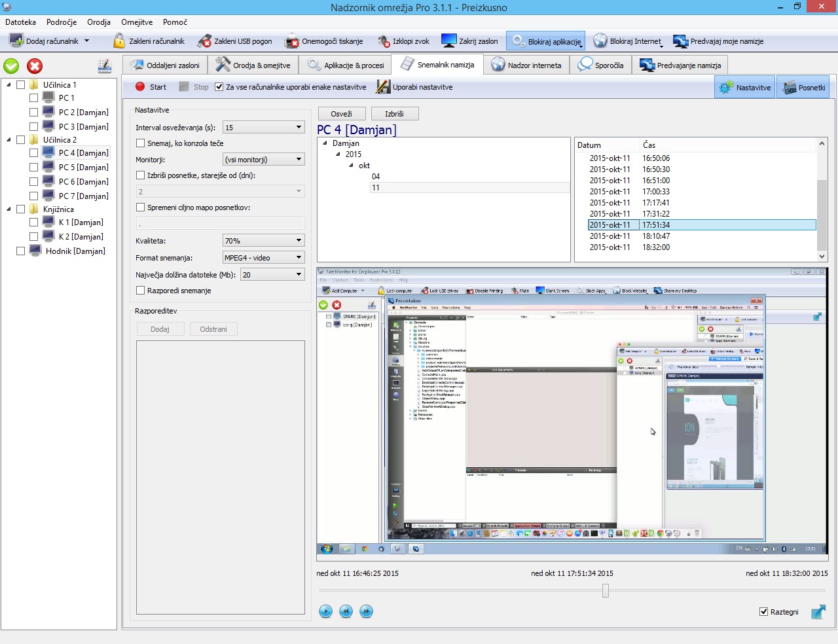Click the Izbriši button

(x=394, y=114)
